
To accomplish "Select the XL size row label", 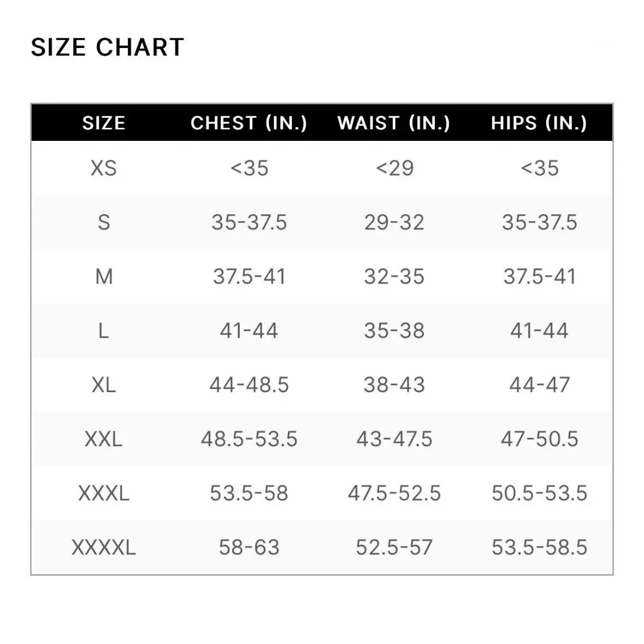I will [x=104, y=385].
